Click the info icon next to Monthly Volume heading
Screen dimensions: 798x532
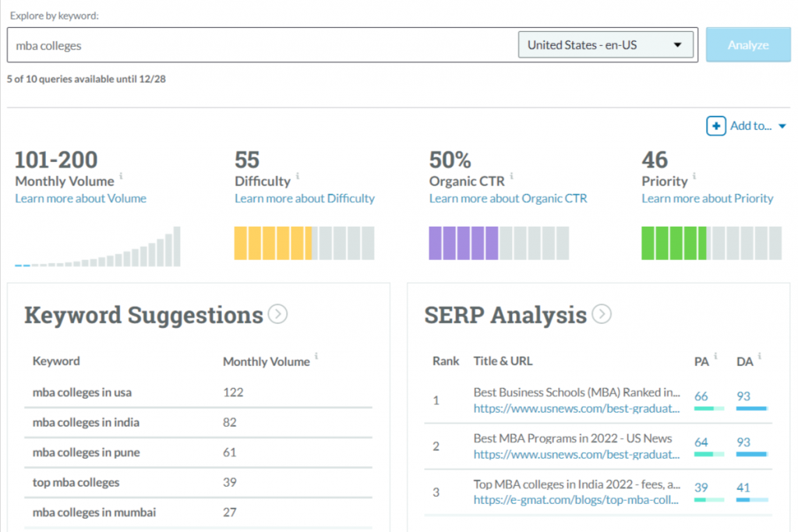[x=121, y=176]
